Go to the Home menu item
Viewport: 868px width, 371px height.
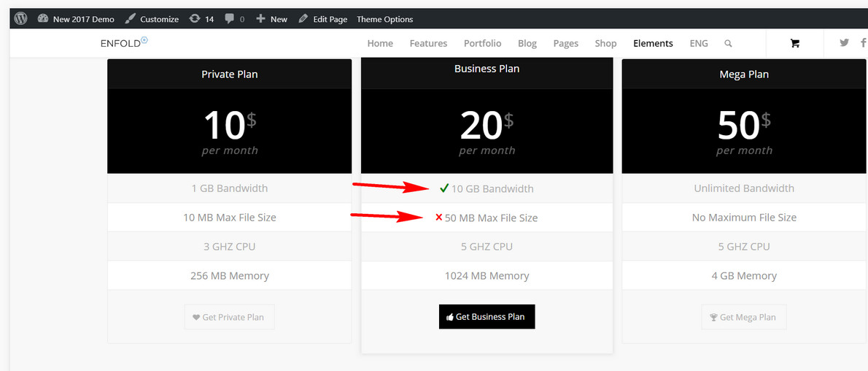pos(380,43)
